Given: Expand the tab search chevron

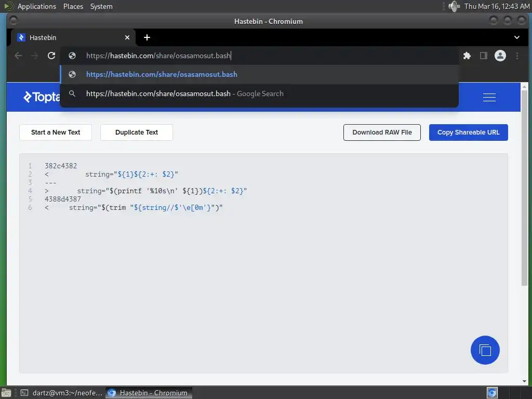Looking at the screenshot, I should pos(517,37).
